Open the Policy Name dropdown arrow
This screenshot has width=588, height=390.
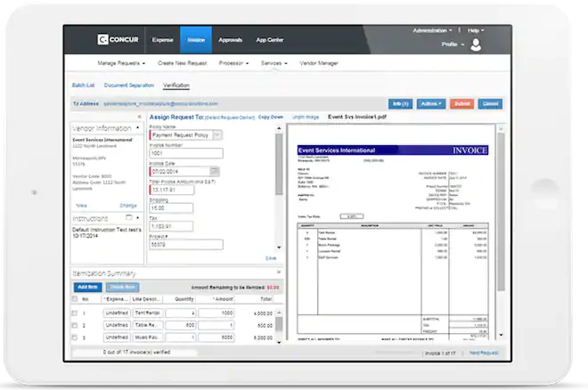[217, 134]
